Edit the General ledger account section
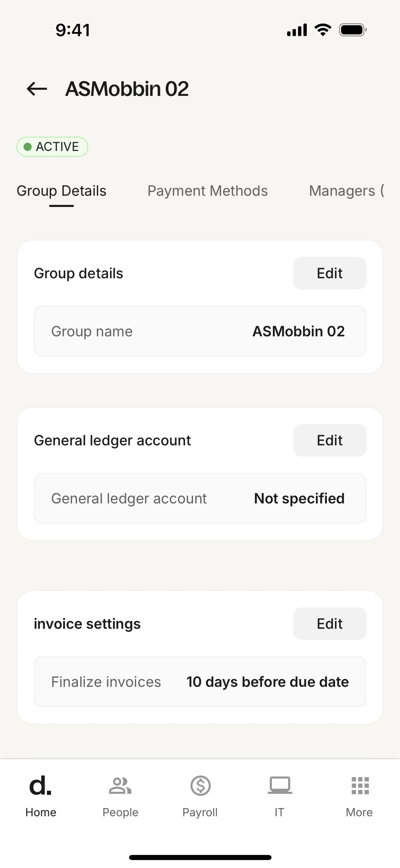400x868 pixels. (x=329, y=440)
